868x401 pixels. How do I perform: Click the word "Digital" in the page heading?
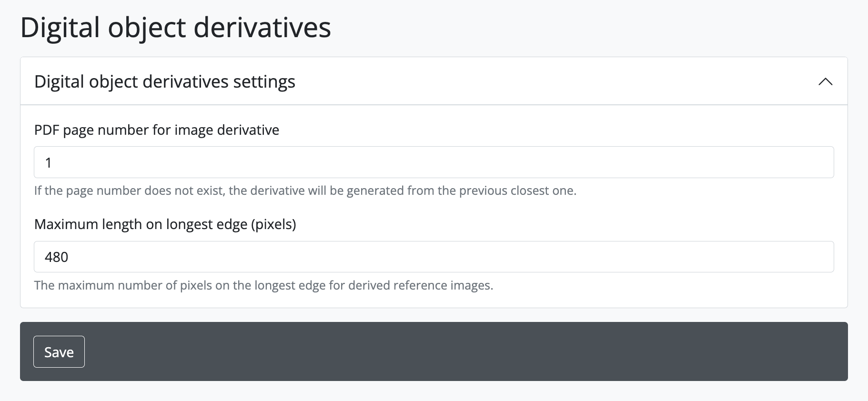[x=60, y=27]
